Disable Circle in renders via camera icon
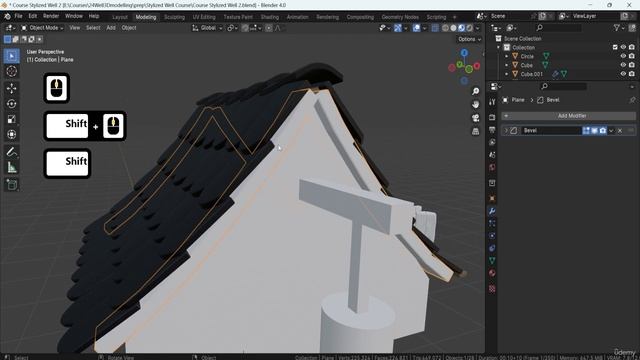 [631, 56]
